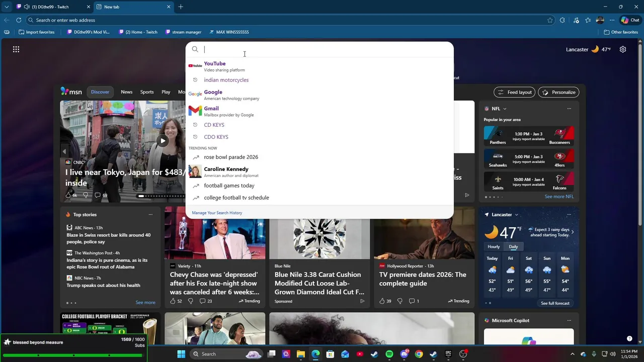644x362 pixels.
Task: Select 'rose bowl parade 2026' trending suggestion
Action: (x=319, y=157)
